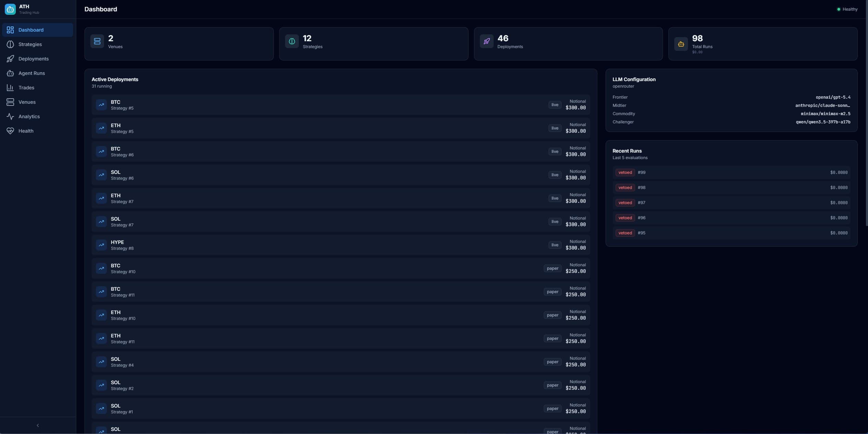Screen dimensions: 868x434
Task: Click the ATH Trading Hub logo
Action: tap(10, 9)
